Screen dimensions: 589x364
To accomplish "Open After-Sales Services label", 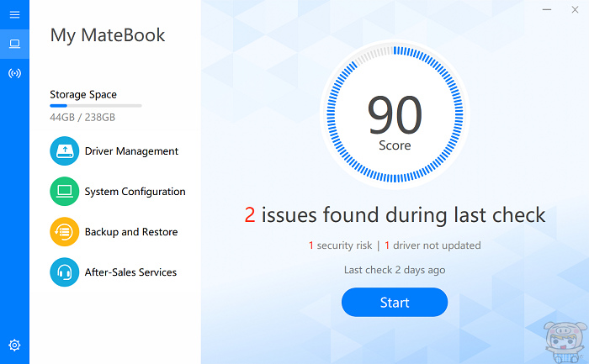I will [130, 272].
